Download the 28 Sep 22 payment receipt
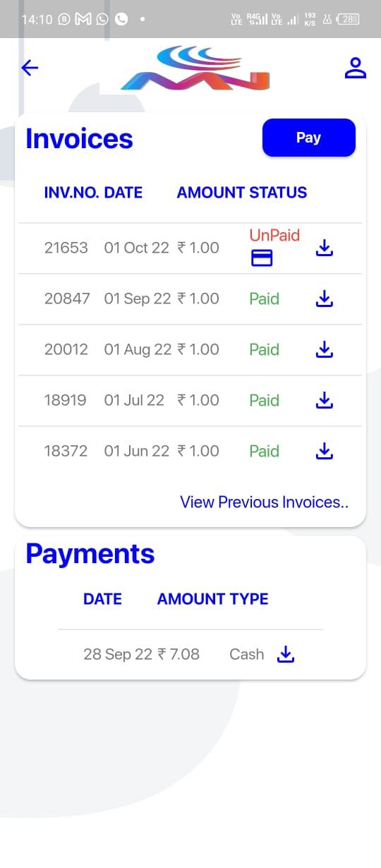Viewport: 381px width, 868px height. click(x=285, y=654)
